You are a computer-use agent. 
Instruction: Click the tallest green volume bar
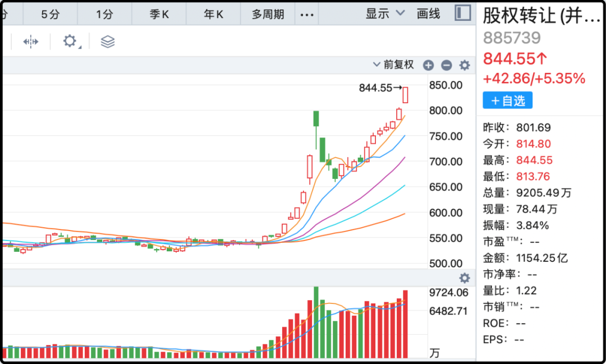pyautogui.click(x=316, y=322)
